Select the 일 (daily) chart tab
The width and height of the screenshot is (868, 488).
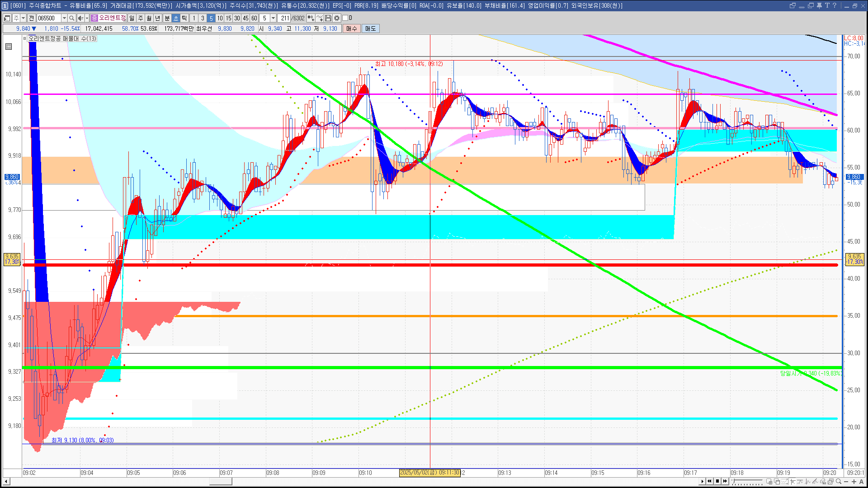132,18
